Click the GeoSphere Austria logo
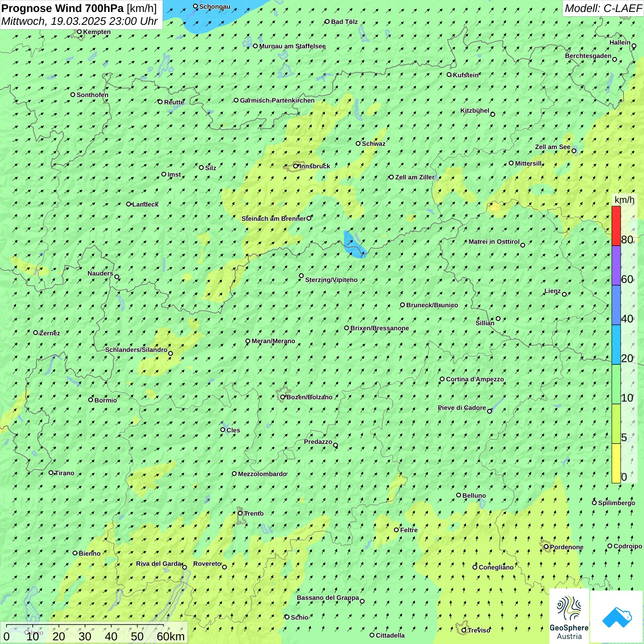Image resolution: width=644 pixels, height=644 pixels. coord(569,616)
